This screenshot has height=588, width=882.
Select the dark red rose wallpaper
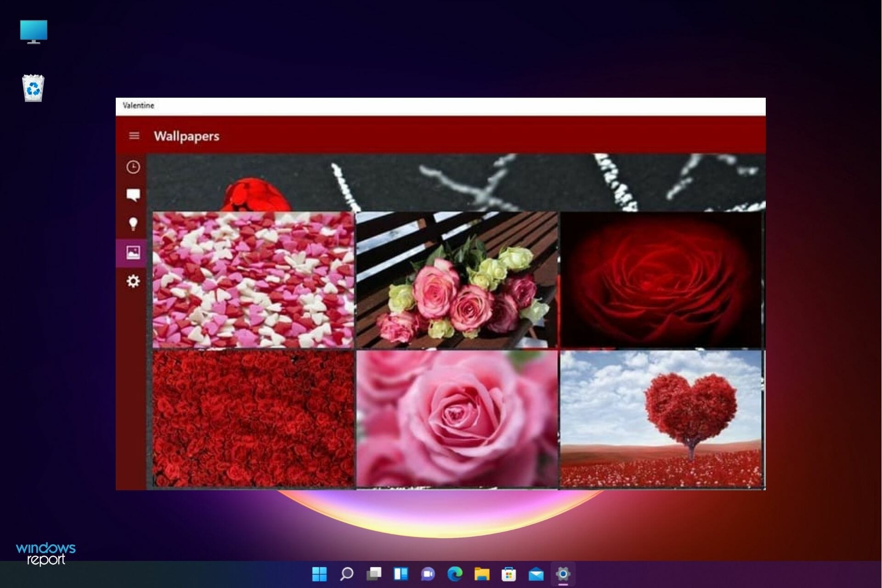pos(661,280)
